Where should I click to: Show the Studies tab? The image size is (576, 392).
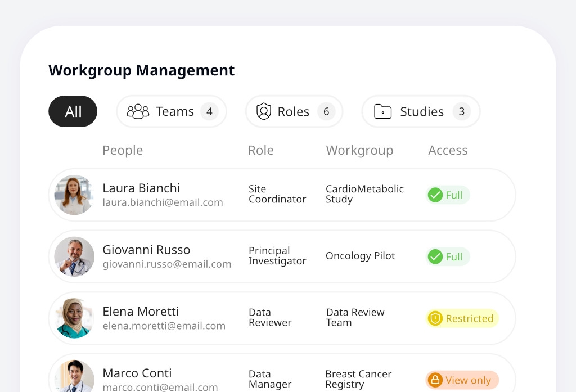pyautogui.click(x=421, y=111)
